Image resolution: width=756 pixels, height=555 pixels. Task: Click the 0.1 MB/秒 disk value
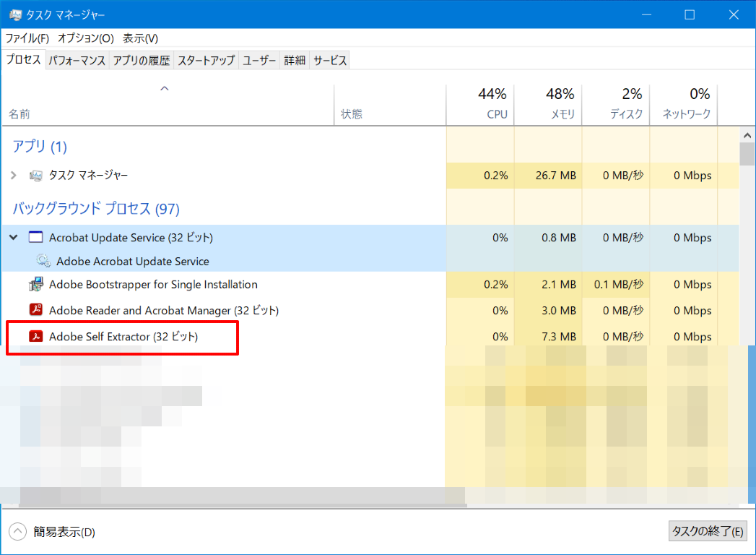[x=619, y=284]
